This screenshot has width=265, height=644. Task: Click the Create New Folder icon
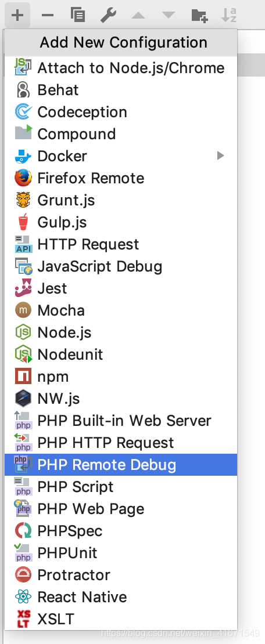(x=199, y=16)
